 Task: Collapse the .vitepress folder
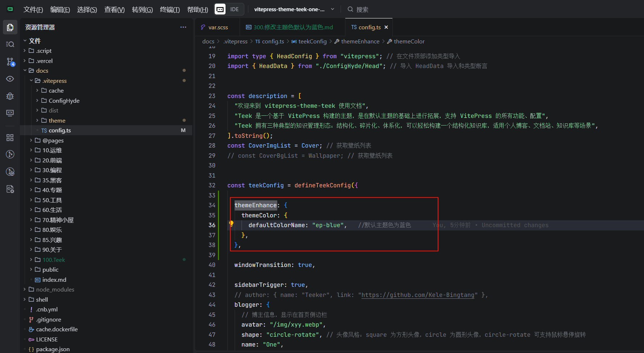click(31, 81)
